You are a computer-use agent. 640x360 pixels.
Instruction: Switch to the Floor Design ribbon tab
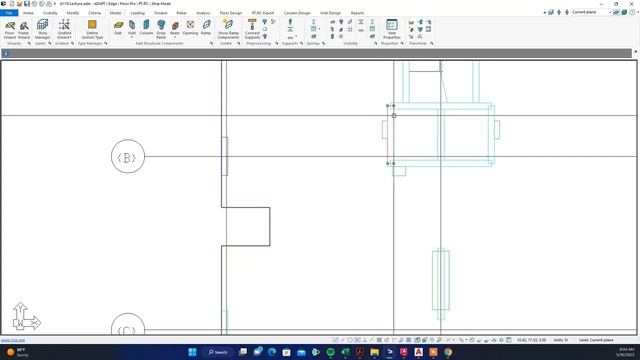[x=231, y=13]
